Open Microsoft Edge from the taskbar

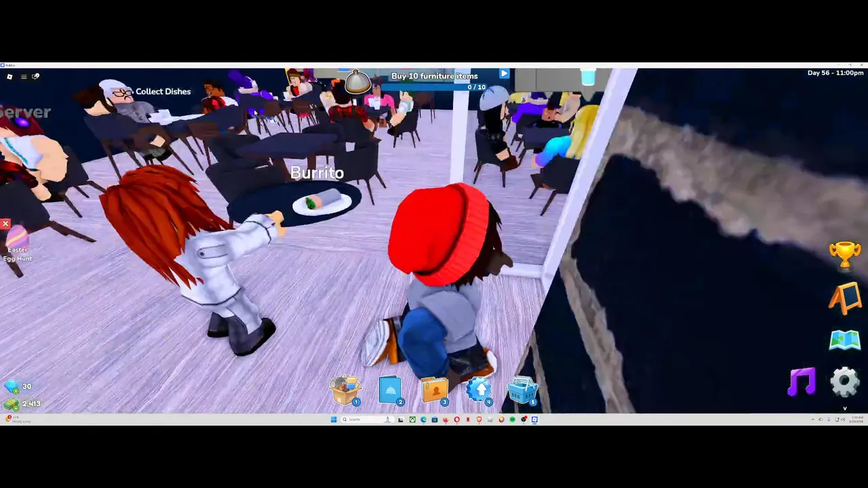point(423,420)
